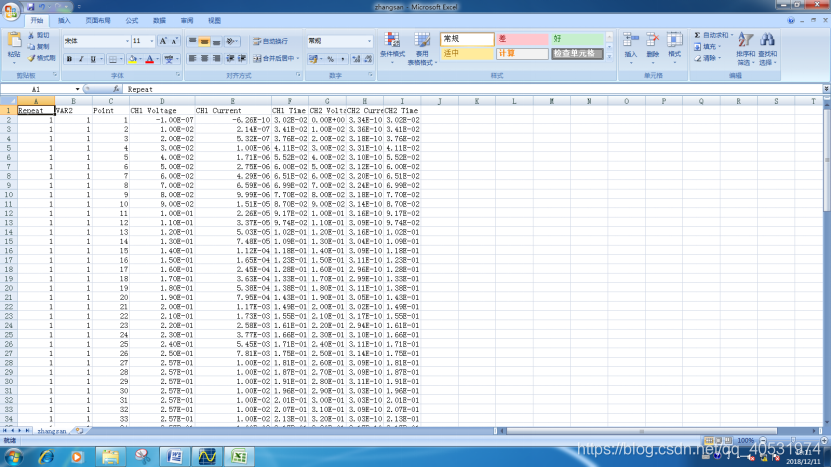Toggle italic formatting
The height and width of the screenshot is (468, 831).
81,59
